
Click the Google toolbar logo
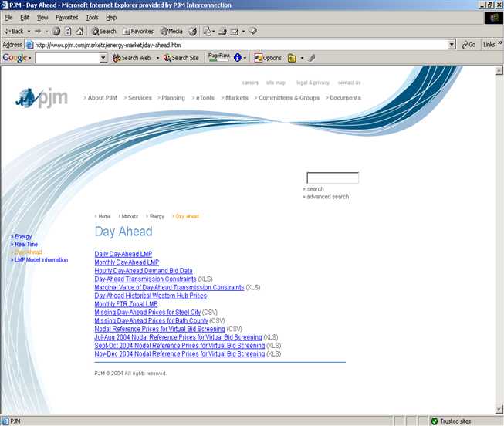click(15, 58)
